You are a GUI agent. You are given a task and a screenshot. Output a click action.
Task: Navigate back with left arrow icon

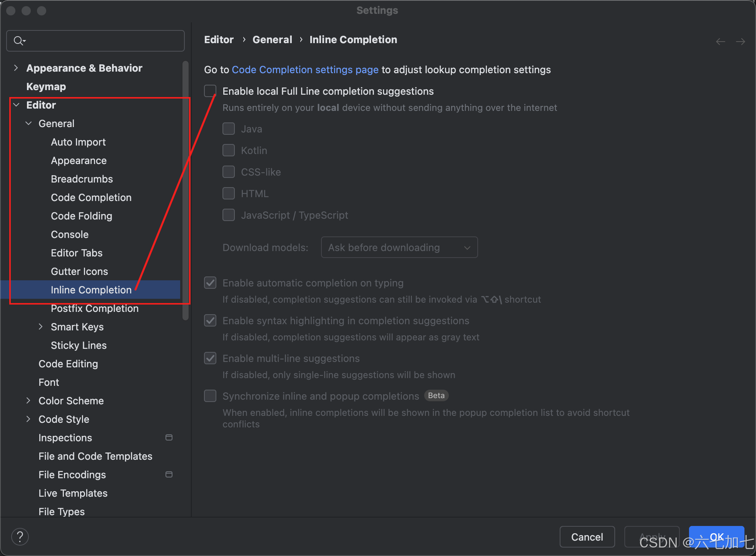pos(720,42)
